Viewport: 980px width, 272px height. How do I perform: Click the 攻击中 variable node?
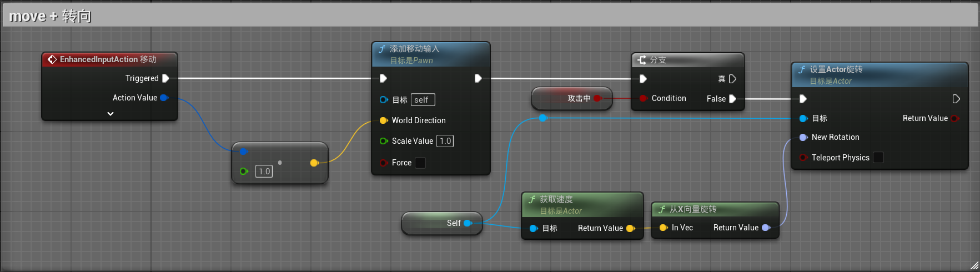coord(572,98)
